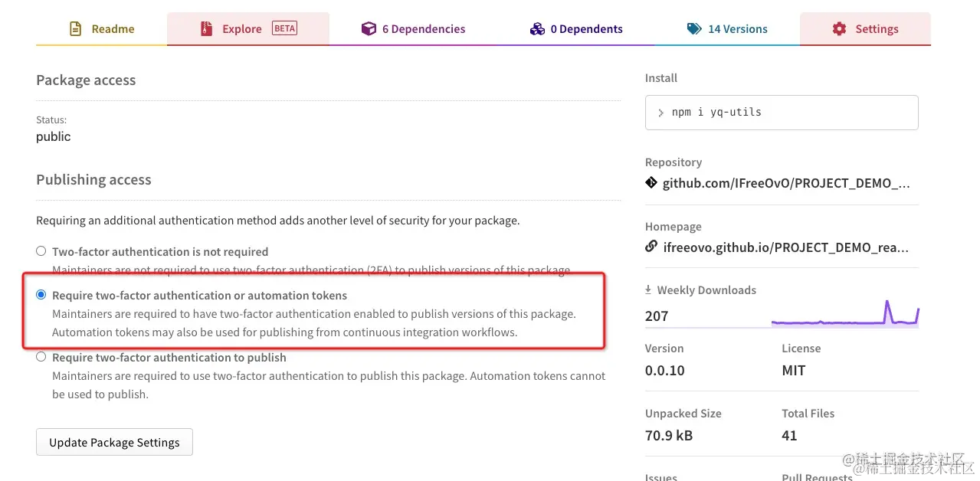Click the homepage chain link icon
This screenshot has width=980, height=481.
point(651,247)
